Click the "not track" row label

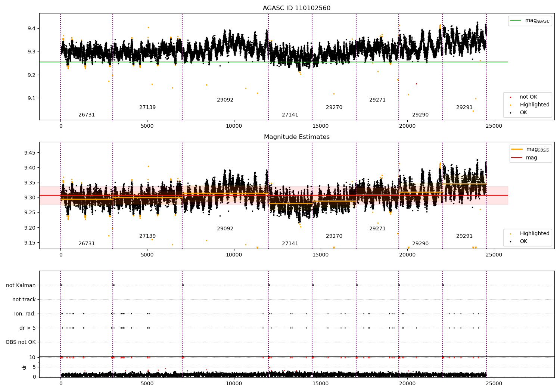24,300
